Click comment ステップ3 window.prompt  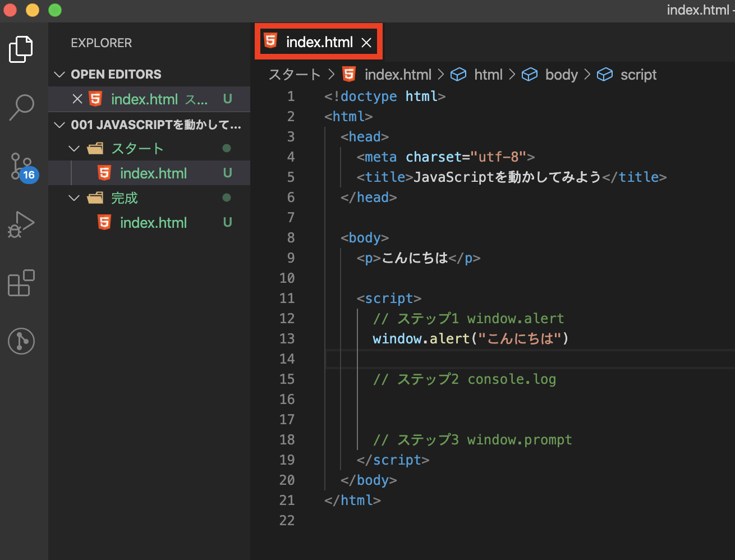coord(472,440)
